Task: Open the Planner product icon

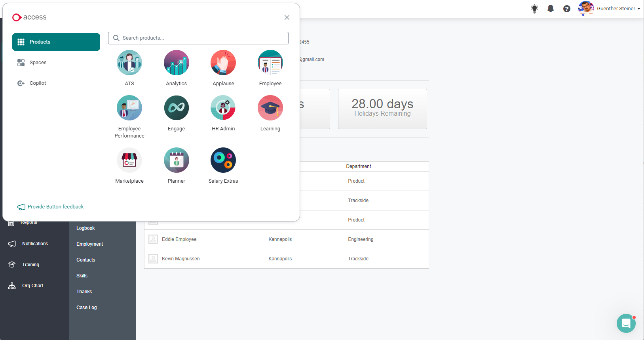Action: coord(177,160)
